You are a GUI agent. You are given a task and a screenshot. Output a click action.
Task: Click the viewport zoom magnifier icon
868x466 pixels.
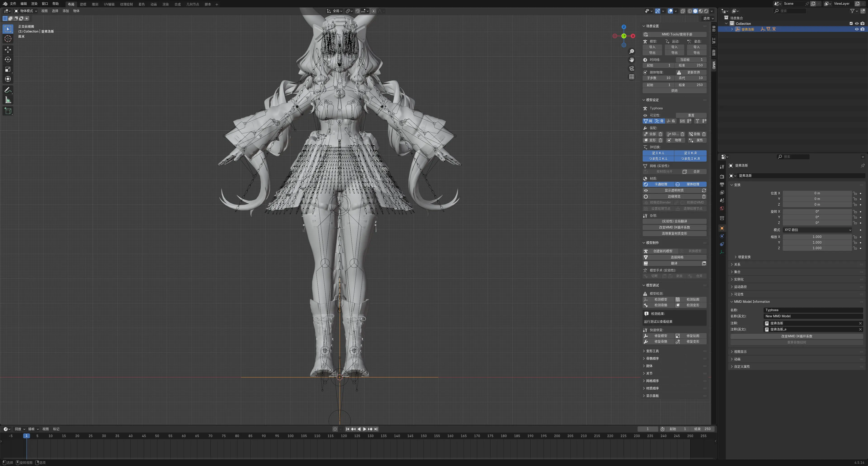(632, 52)
